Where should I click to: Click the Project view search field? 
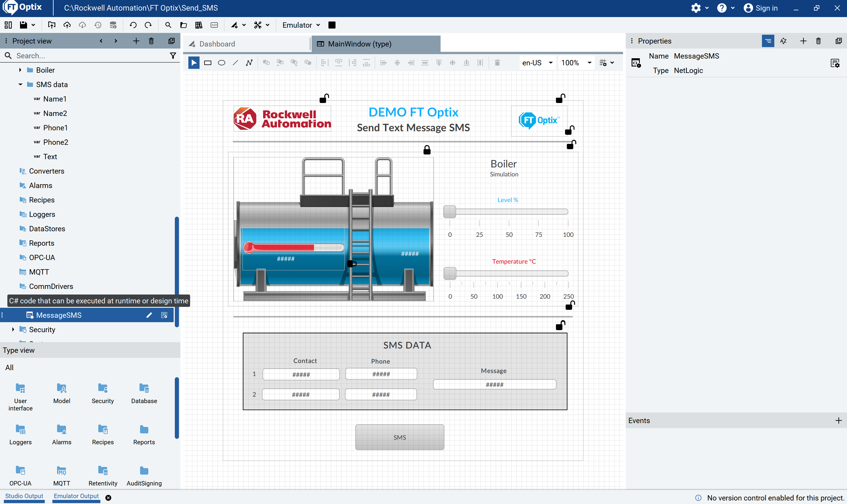click(90, 56)
